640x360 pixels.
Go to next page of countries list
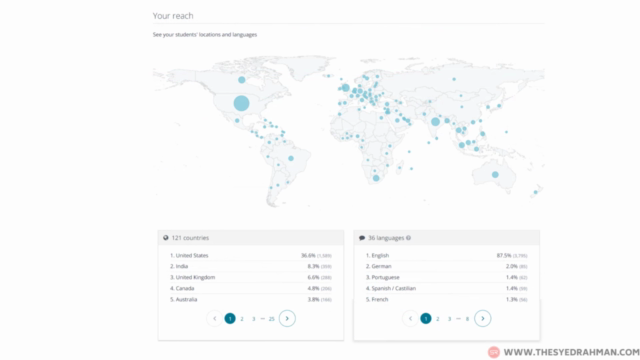(287, 318)
